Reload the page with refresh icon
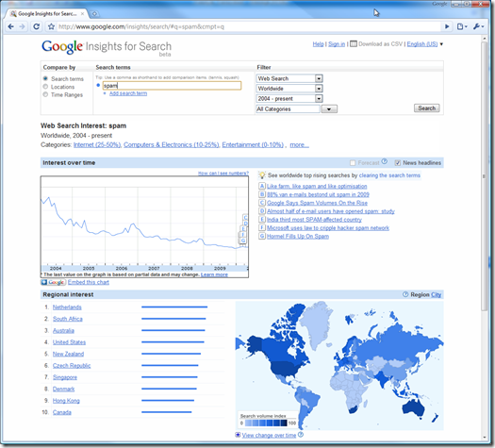The image size is (495, 448). (x=37, y=26)
